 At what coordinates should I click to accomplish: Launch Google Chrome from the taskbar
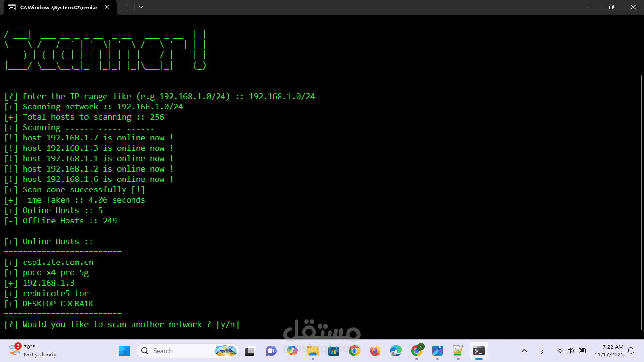(355, 351)
